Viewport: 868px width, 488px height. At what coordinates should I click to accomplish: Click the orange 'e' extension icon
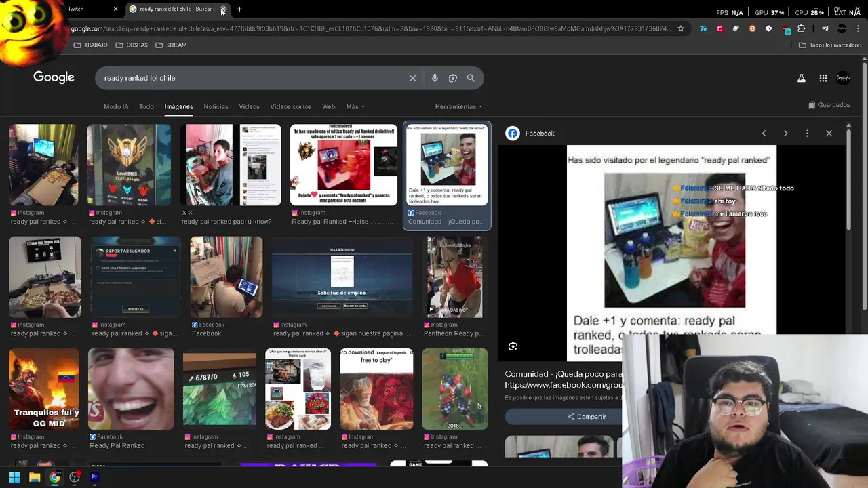tap(752, 28)
